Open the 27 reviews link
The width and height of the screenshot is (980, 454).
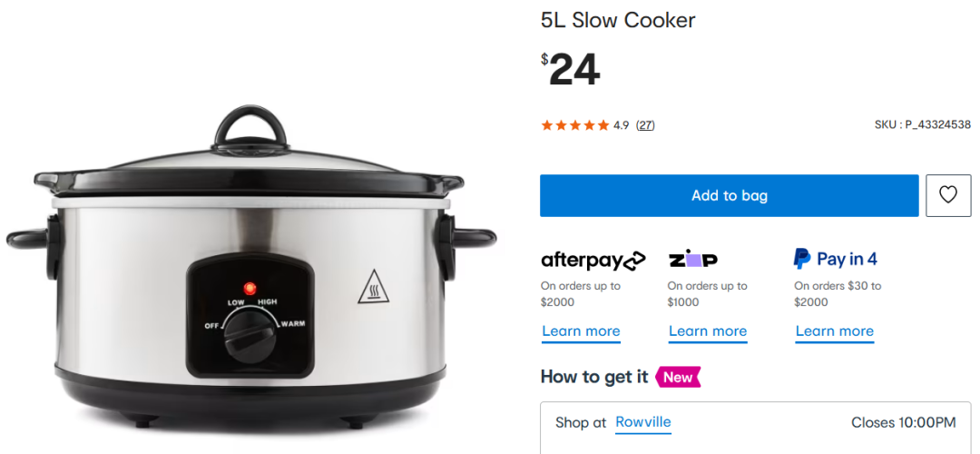click(x=645, y=125)
